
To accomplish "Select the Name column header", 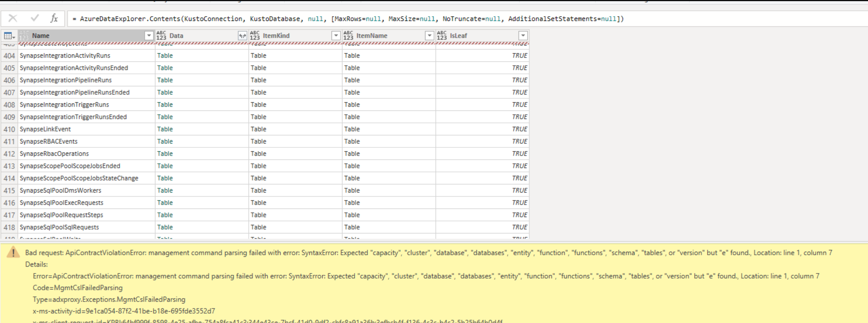I will [86, 36].
